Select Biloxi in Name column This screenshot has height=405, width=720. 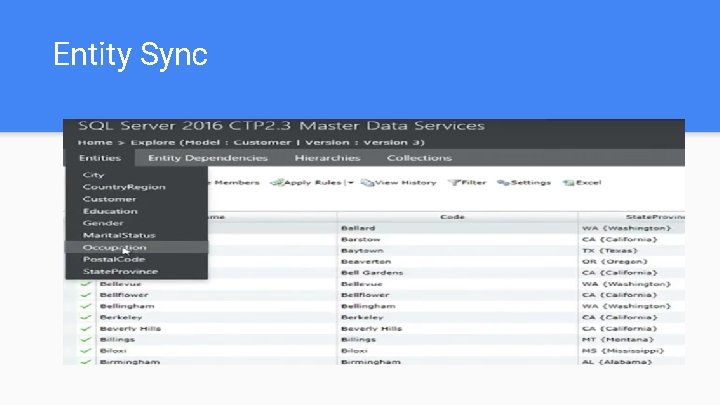[x=113, y=351]
